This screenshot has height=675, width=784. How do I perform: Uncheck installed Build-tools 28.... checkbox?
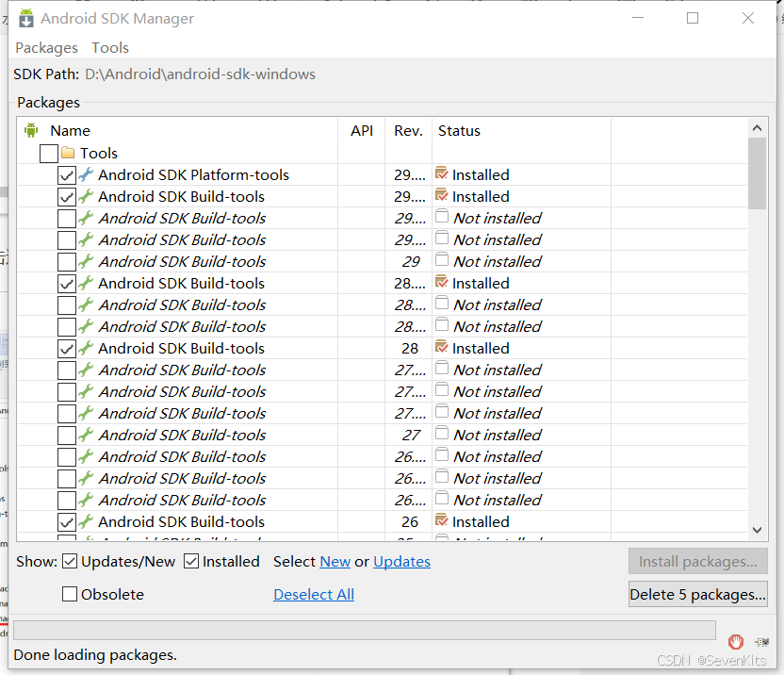pos(67,284)
